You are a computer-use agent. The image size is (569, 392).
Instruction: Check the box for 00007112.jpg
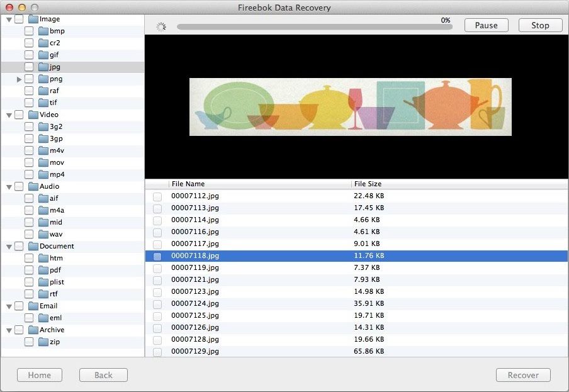(x=157, y=196)
